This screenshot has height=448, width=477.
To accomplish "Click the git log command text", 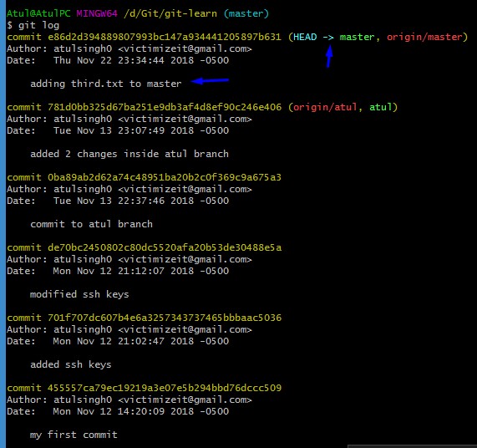I will click(x=38, y=25).
